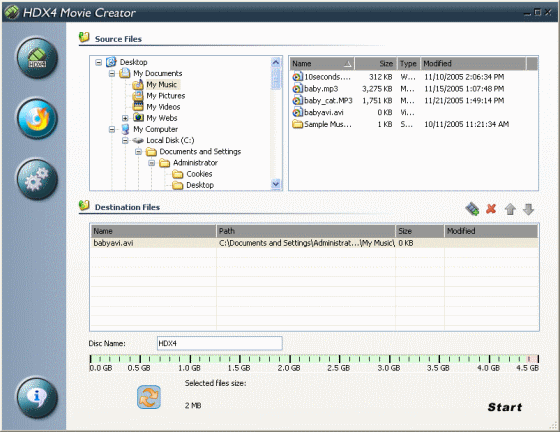Select Desktop folder under Administrator
Screen dimensions: 560x432
[200, 185]
